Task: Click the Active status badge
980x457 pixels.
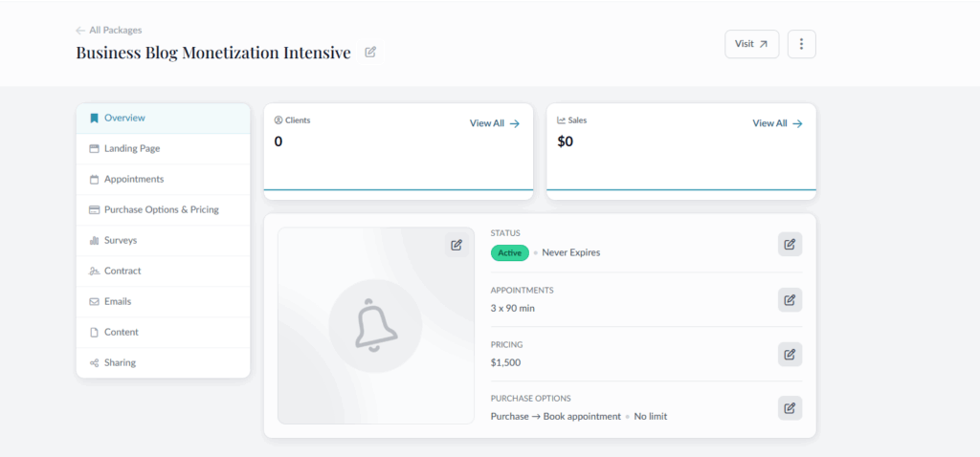Action: 510,252
